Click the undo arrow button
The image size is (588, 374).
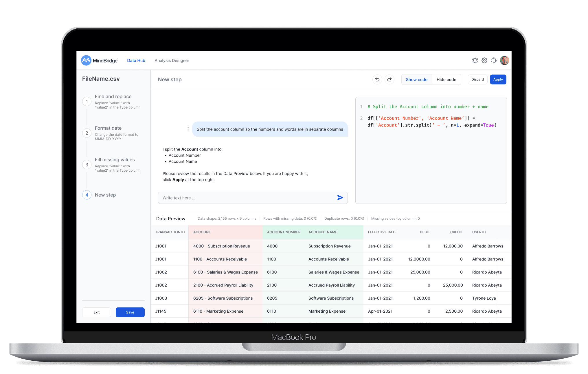click(377, 80)
